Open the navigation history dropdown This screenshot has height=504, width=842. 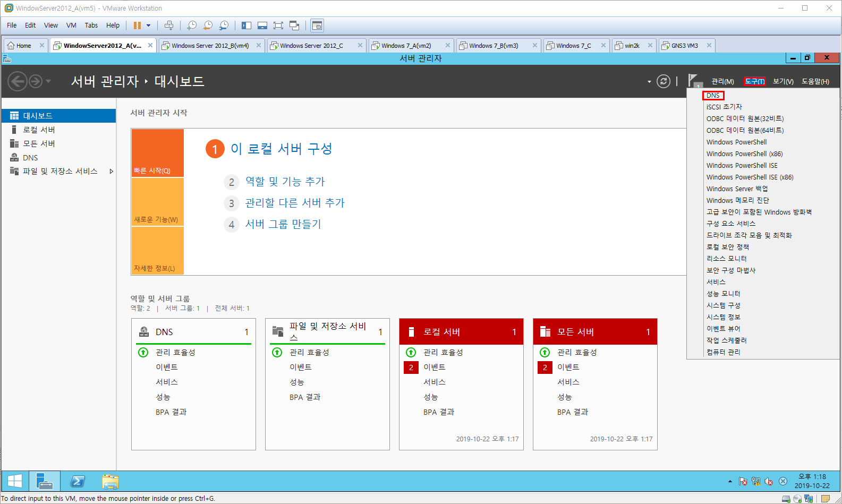48,81
